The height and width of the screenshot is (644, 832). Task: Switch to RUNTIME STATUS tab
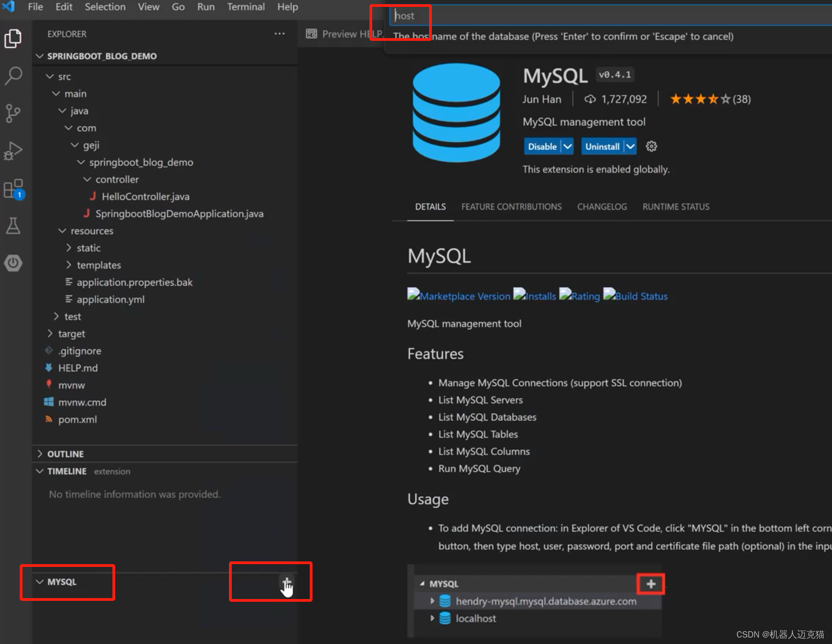[676, 207]
